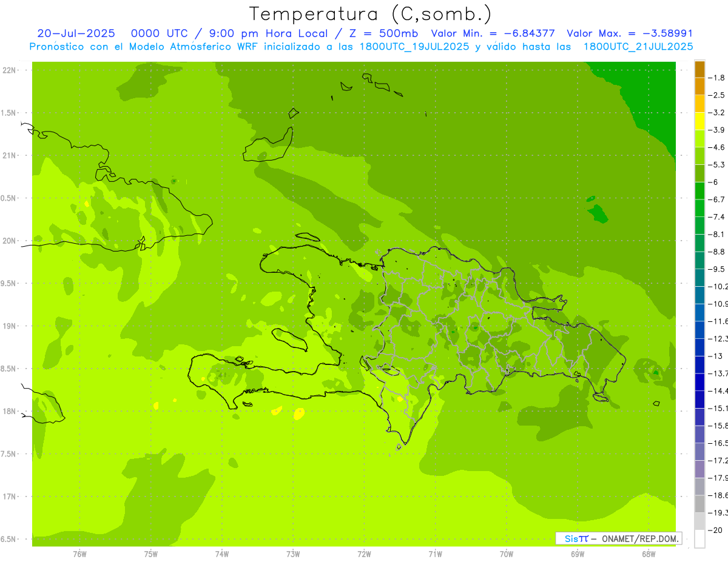Click the '-8.1' colorbar label
728x562 pixels.
tap(716, 235)
